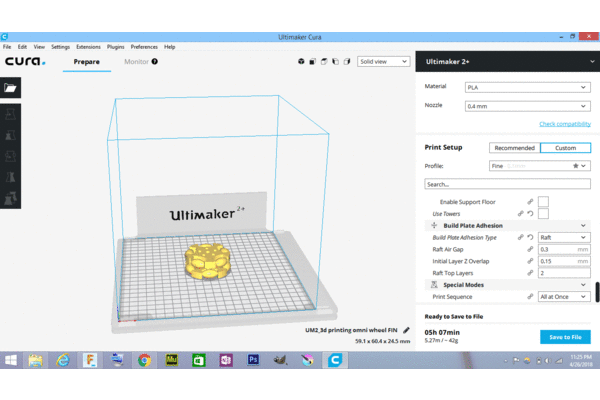Screen dimensions: 600x400
Task: Select the yellow omni wheel model
Action: tap(207, 261)
